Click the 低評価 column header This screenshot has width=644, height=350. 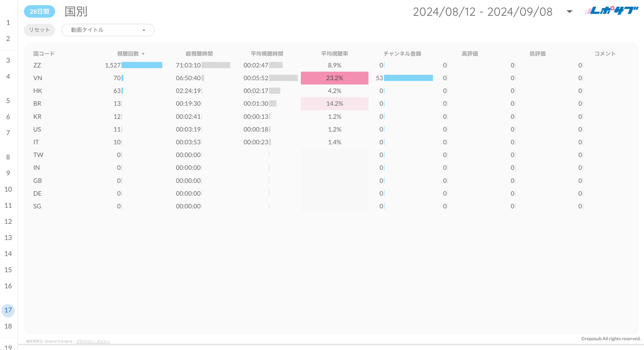pos(538,54)
